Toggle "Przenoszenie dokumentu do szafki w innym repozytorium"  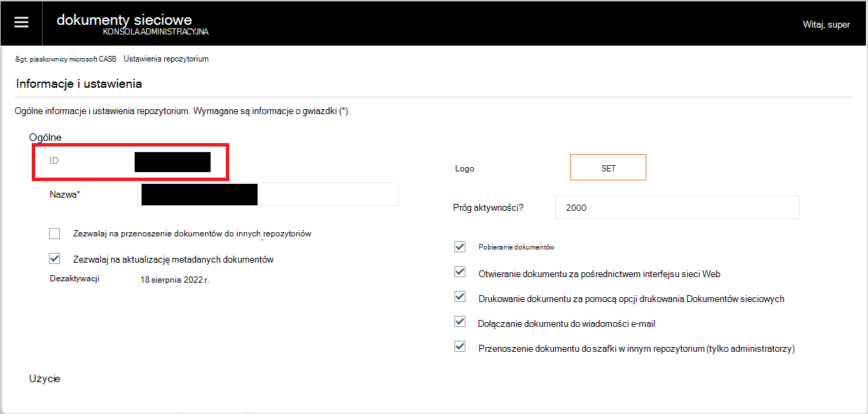[460, 346]
